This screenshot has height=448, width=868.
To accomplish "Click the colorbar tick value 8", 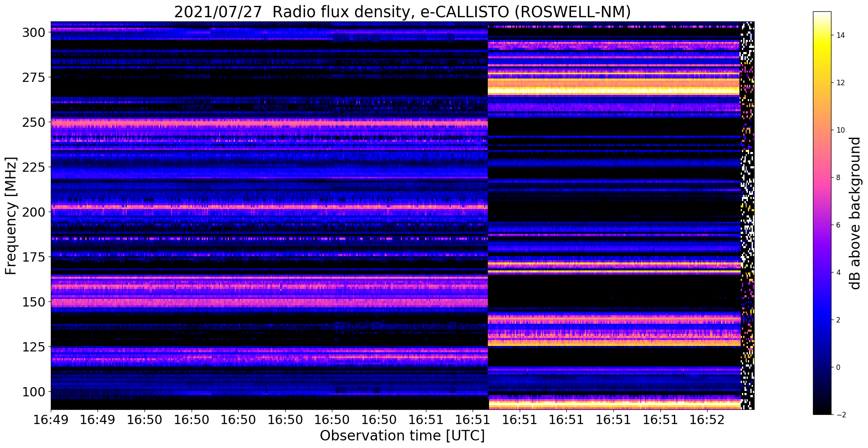I will coord(838,178).
